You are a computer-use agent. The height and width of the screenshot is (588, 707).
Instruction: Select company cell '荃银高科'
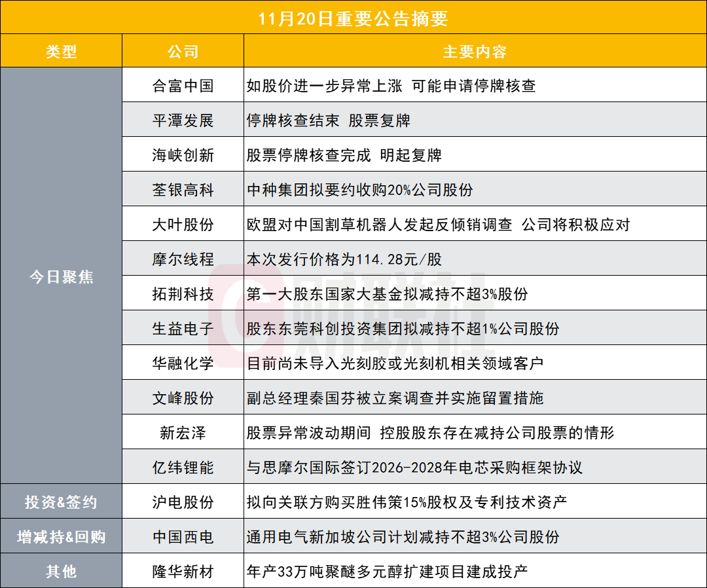(x=183, y=189)
